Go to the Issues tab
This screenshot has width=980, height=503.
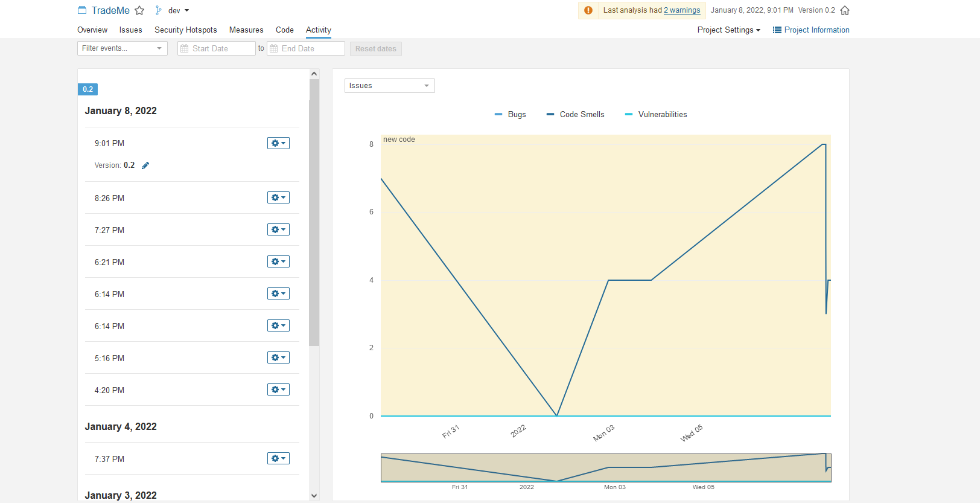point(131,30)
